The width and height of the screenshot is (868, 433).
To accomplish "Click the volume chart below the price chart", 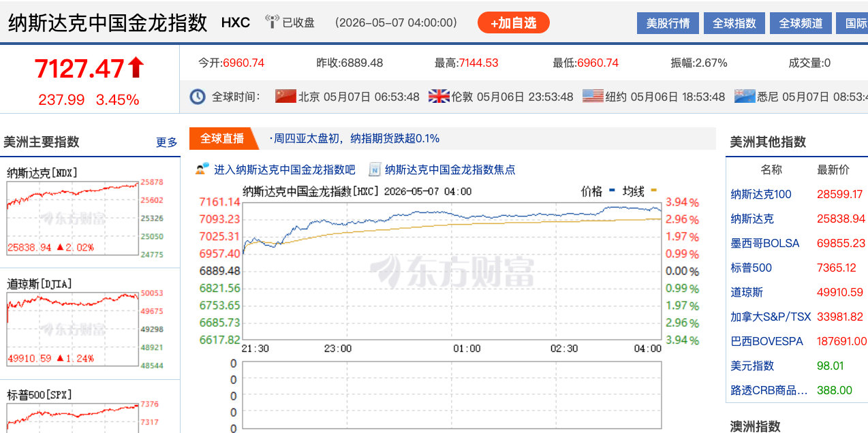I will (452, 396).
